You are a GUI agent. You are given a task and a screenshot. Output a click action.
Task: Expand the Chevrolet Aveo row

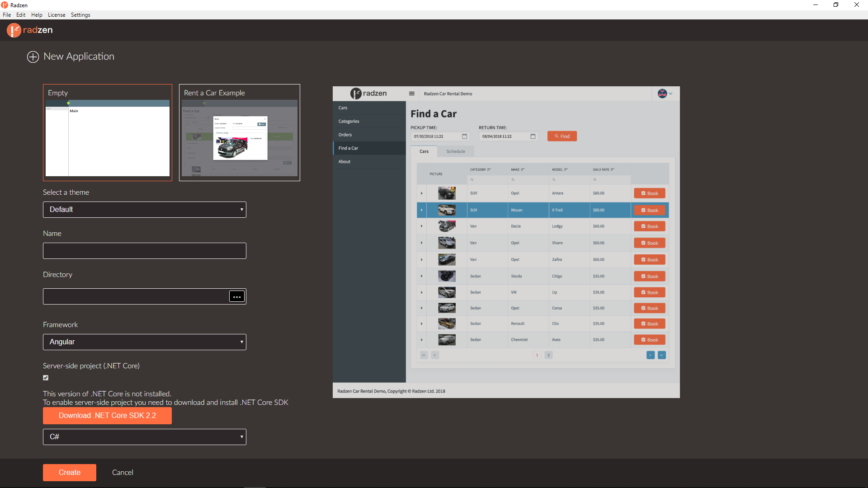click(x=422, y=340)
